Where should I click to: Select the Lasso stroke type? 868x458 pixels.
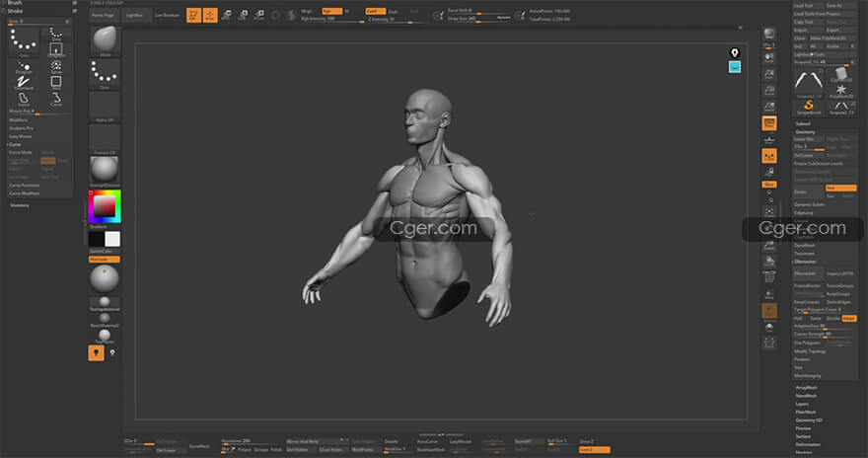point(24,99)
